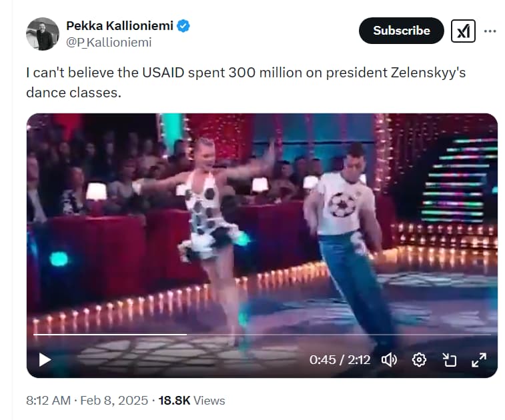Viewport: 505px width, 420px height.
Task: Open the three-dot more options menu
Action: point(490,31)
